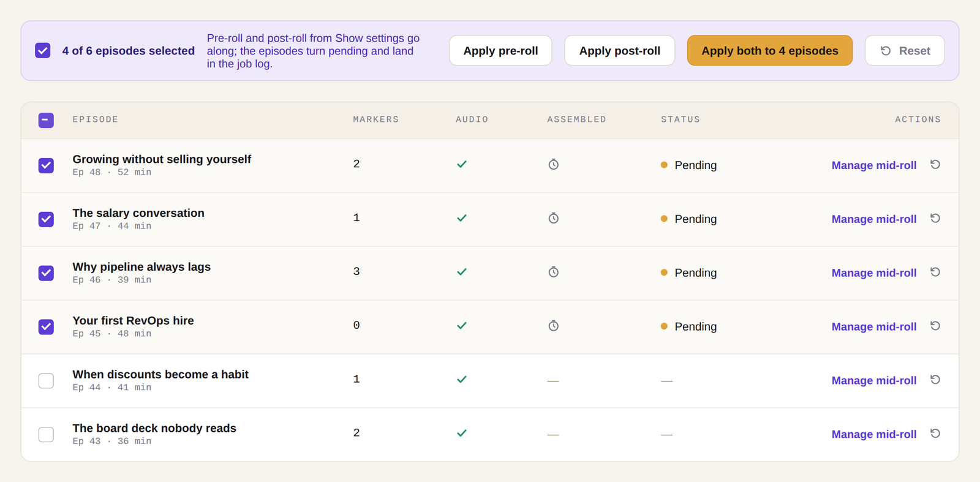Click reset icon for Your first RevOps hire
Image resolution: width=980 pixels, height=482 pixels.
935,326
